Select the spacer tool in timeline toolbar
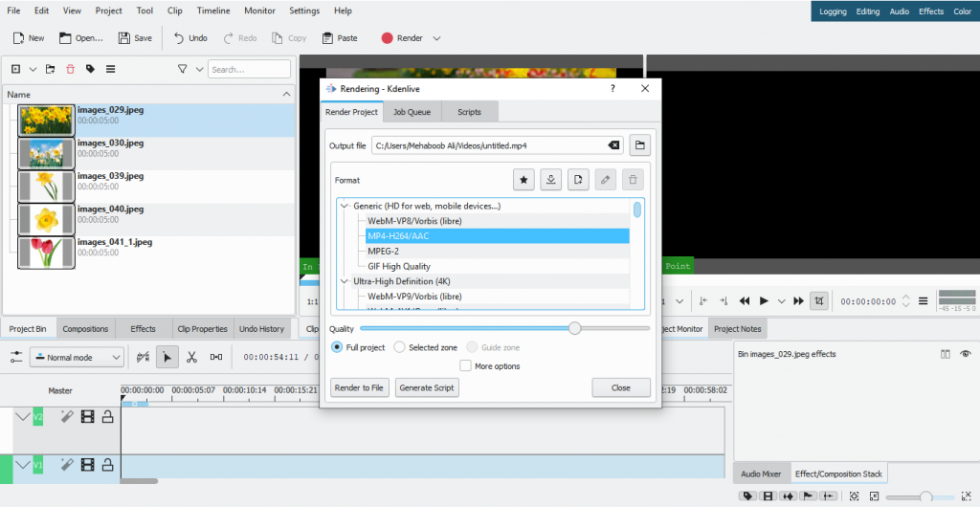The image size is (980, 507). click(216, 357)
